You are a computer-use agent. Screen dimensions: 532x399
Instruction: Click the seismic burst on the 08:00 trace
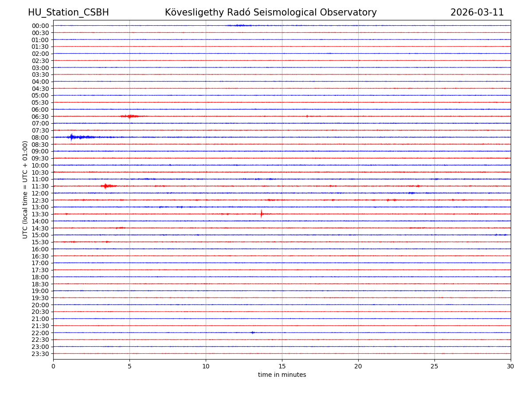point(73,137)
